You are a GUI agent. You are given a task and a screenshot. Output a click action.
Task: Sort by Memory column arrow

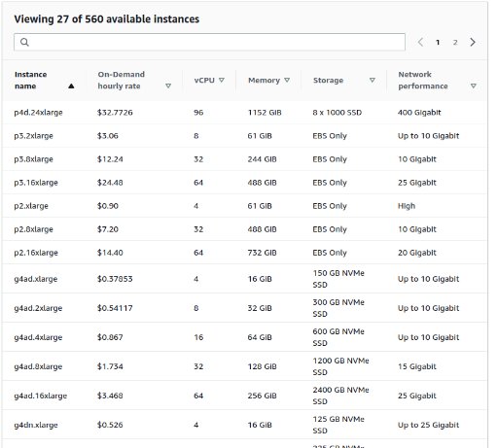coord(287,80)
